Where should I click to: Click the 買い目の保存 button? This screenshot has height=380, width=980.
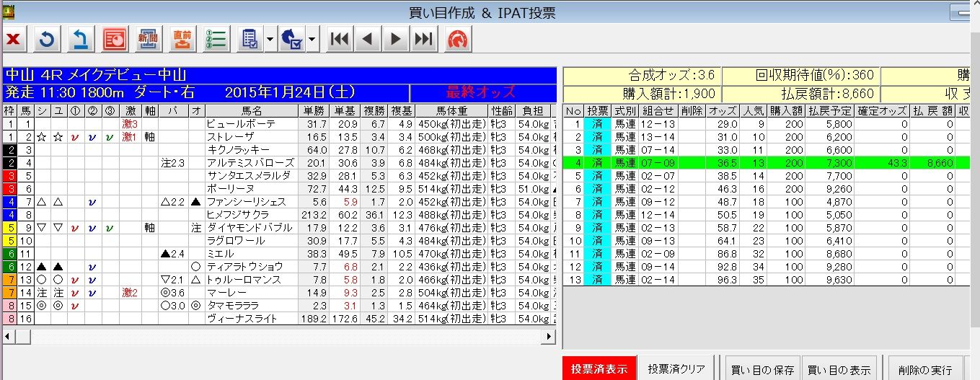pos(762,369)
